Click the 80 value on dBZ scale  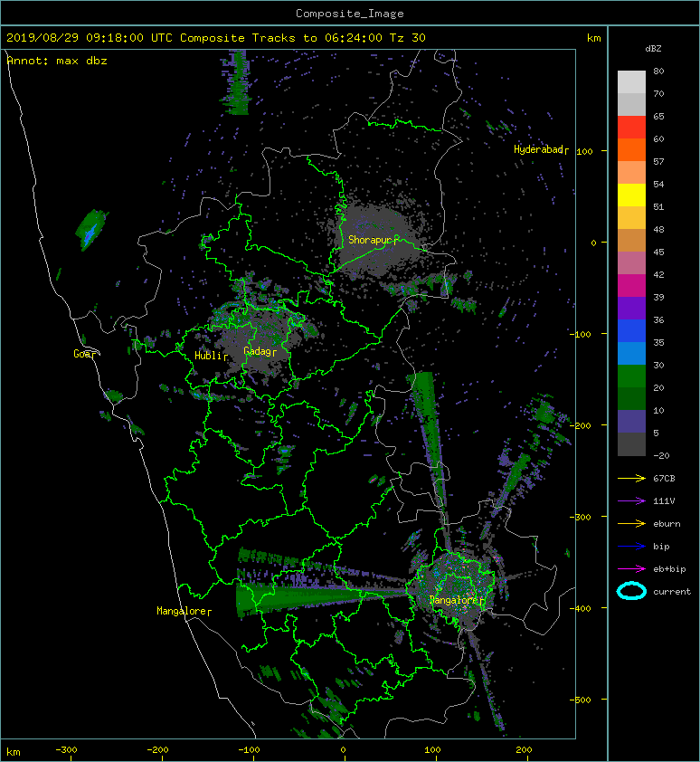tap(658, 71)
